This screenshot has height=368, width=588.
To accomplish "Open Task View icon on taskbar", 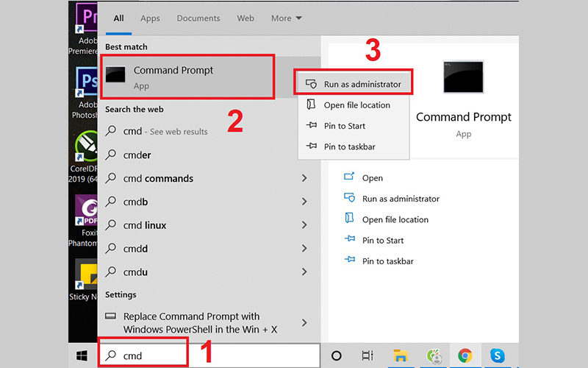I will tap(367, 355).
